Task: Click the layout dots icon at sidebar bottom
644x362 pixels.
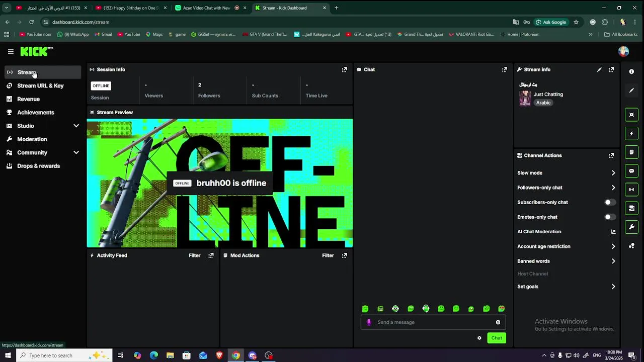Action: [x=631, y=246]
